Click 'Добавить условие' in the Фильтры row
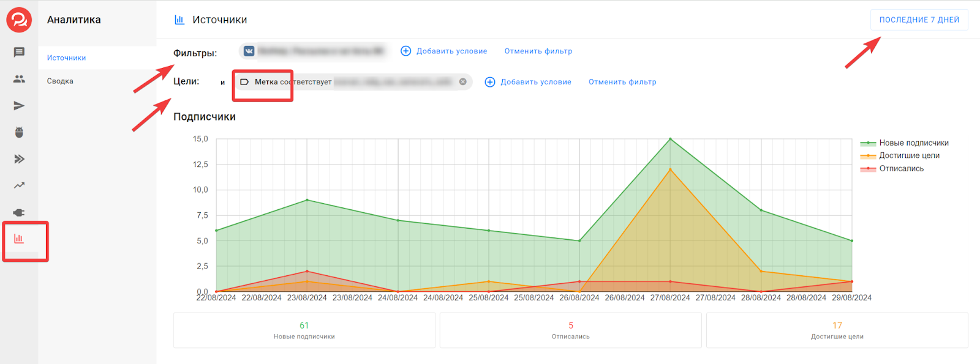This screenshot has height=364, width=980. point(444,51)
